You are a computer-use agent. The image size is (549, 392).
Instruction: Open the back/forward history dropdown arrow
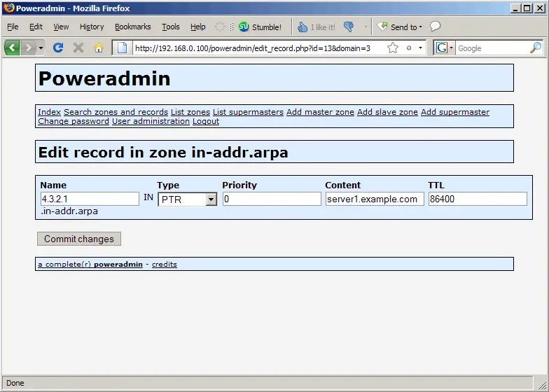click(41, 48)
